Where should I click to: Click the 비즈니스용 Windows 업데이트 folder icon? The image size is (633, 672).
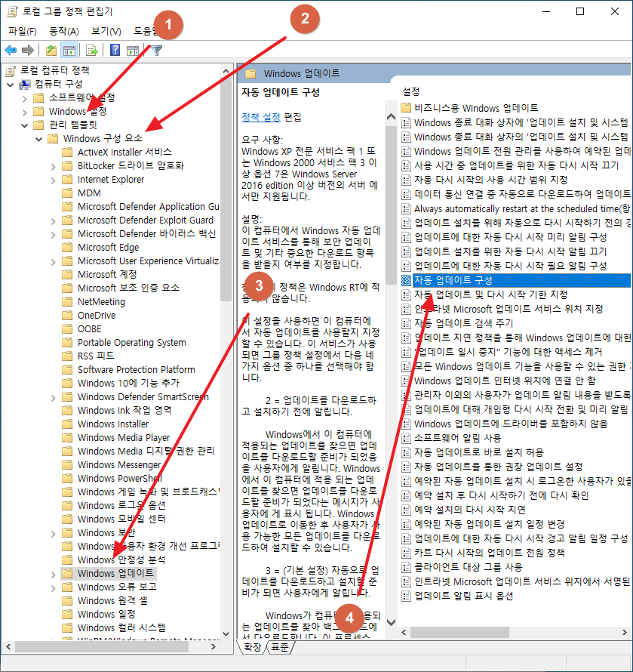pos(406,108)
